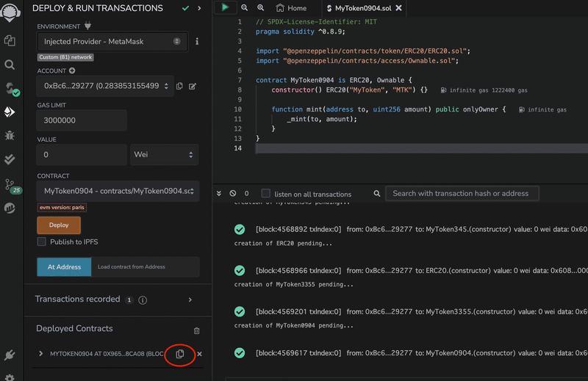The height and width of the screenshot is (381, 588).
Task: Click the sign message edit icon
Action: point(193,86)
